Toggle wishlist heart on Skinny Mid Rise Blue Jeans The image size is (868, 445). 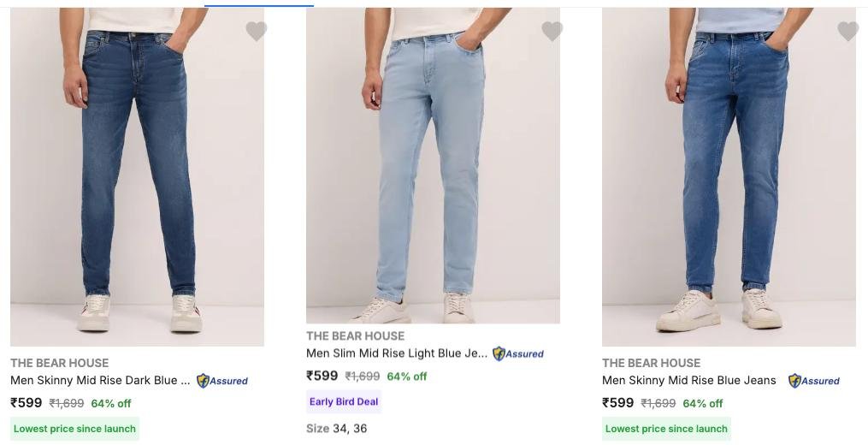pos(848,31)
